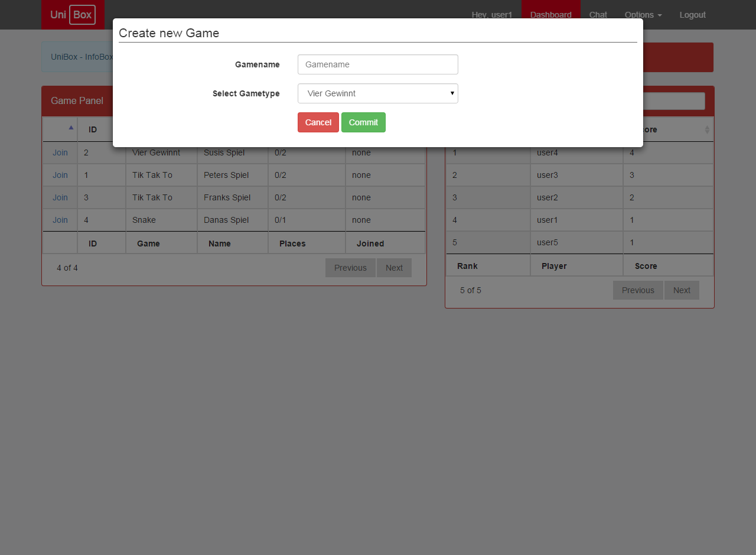Select the 'user4' player cell

pos(576,152)
